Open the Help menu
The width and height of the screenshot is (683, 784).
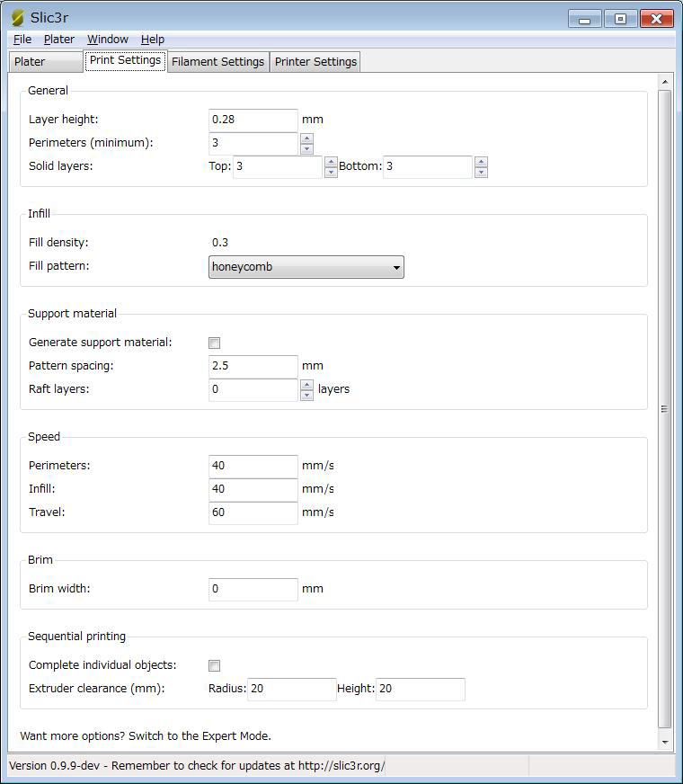[x=153, y=39]
